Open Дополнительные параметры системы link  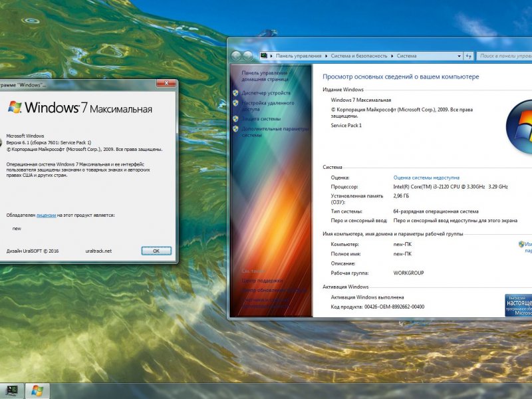[x=275, y=132]
